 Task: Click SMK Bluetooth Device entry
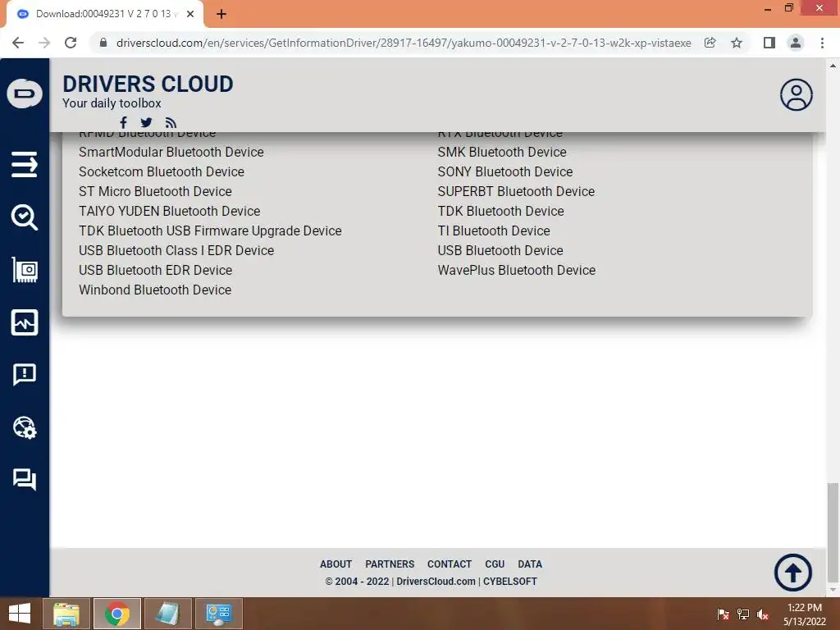tap(502, 152)
